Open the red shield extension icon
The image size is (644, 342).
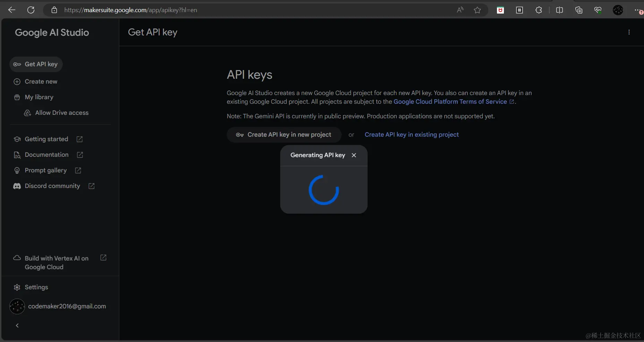point(500,10)
